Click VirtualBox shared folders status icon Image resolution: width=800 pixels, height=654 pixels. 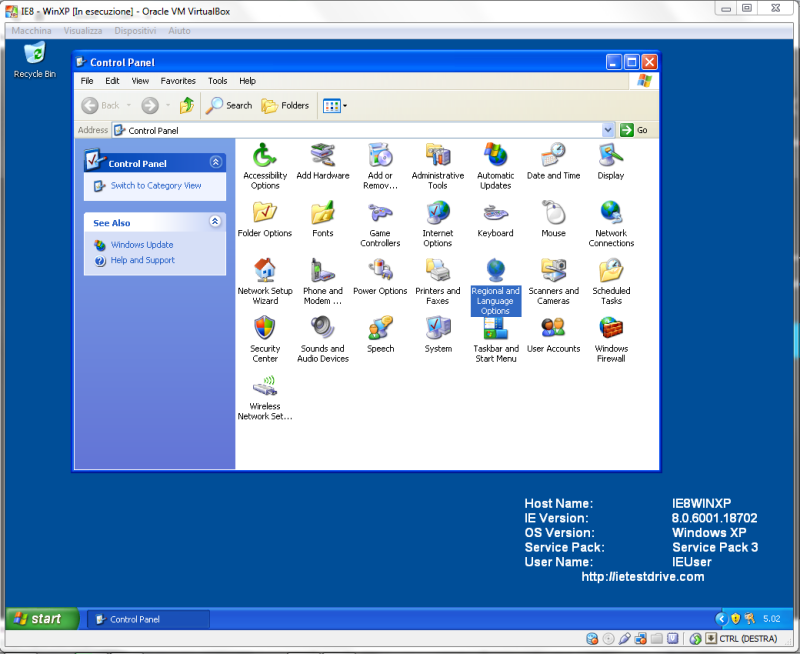point(657,639)
